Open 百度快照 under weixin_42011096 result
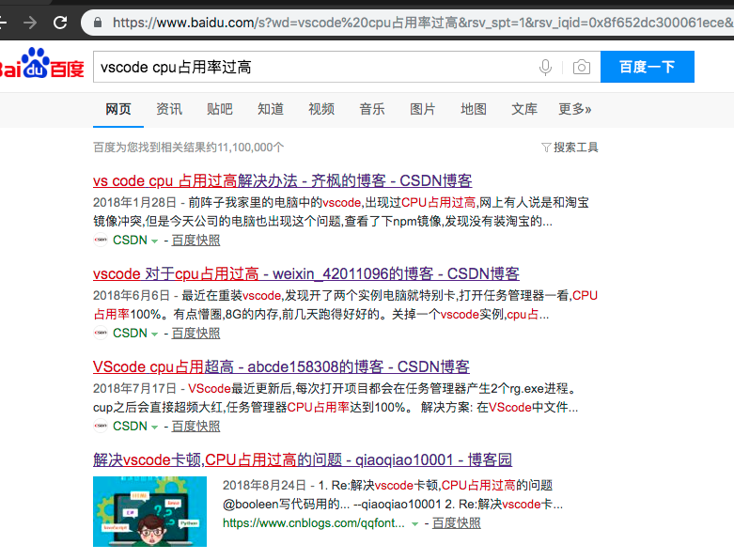The height and width of the screenshot is (560, 734). coord(195,334)
